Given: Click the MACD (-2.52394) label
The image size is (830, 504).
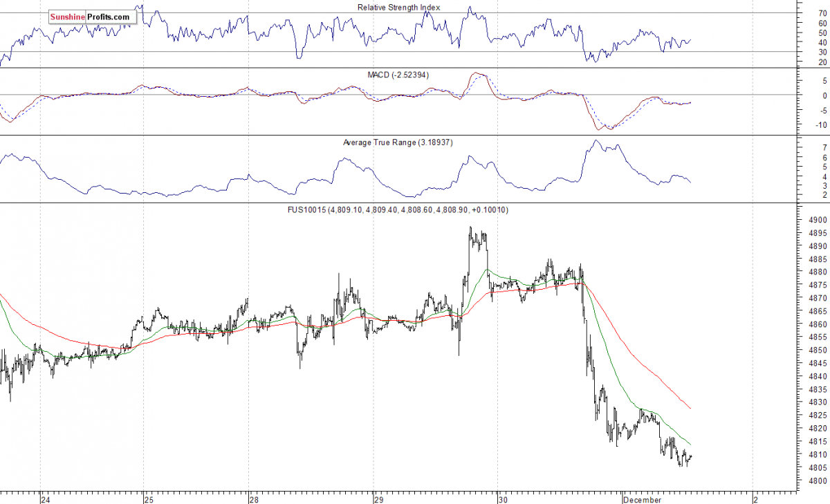Looking at the screenshot, I should (398, 74).
